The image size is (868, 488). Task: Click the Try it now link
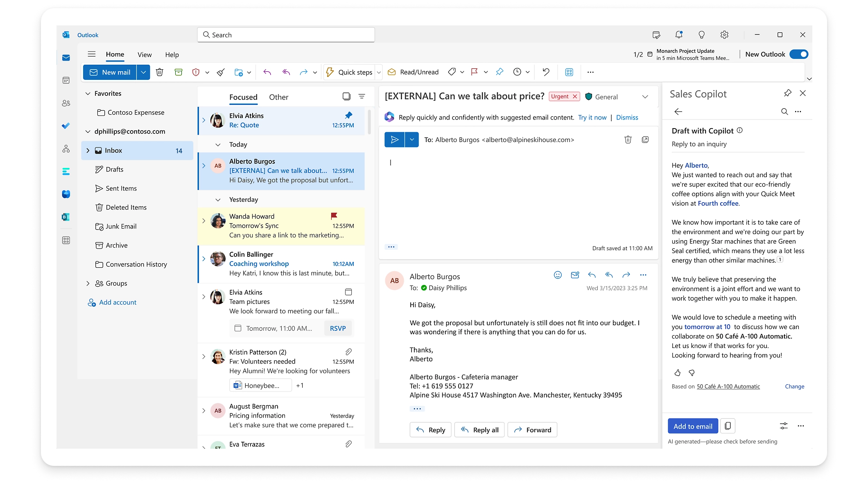tap(592, 117)
